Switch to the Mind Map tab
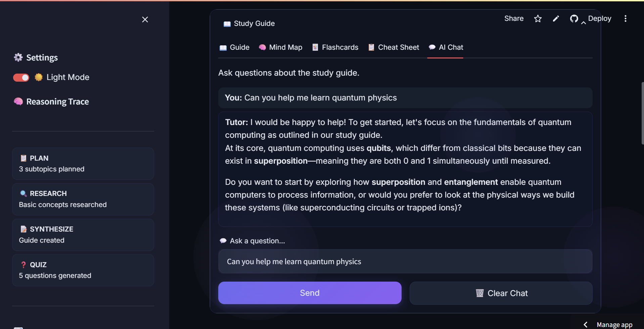This screenshot has height=329, width=644. tap(281, 47)
